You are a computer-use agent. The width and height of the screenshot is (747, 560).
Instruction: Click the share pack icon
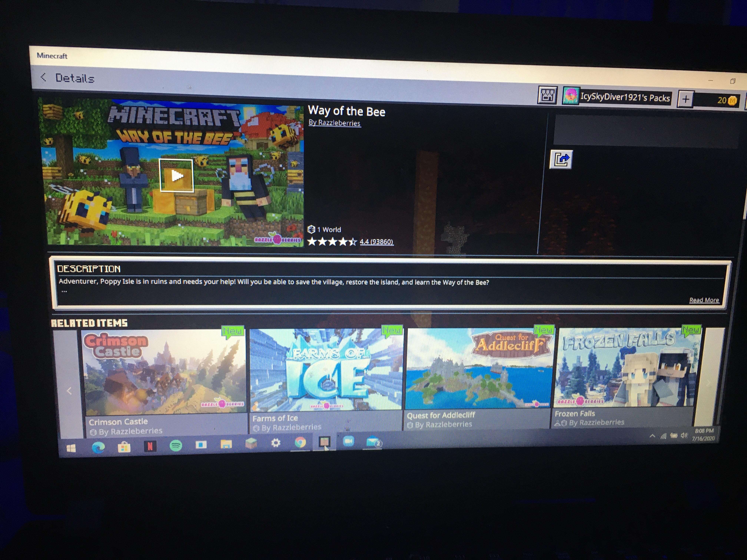[x=561, y=159]
